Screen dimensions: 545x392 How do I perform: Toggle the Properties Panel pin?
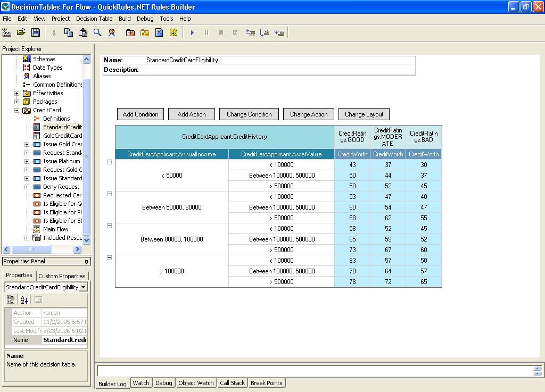point(86,262)
